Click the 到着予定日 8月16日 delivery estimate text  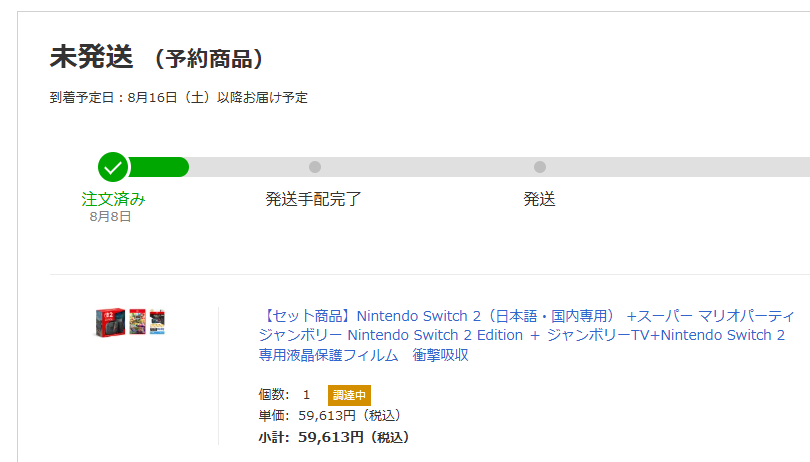tap(179, 98)
